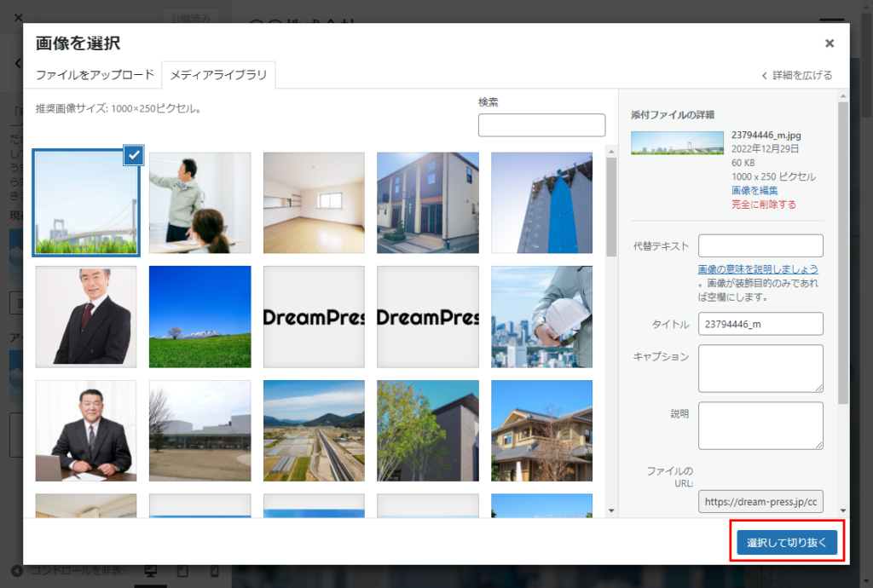Select the first DreamPress logo thumbnail

pyautogui.click(x=314, y=316)
